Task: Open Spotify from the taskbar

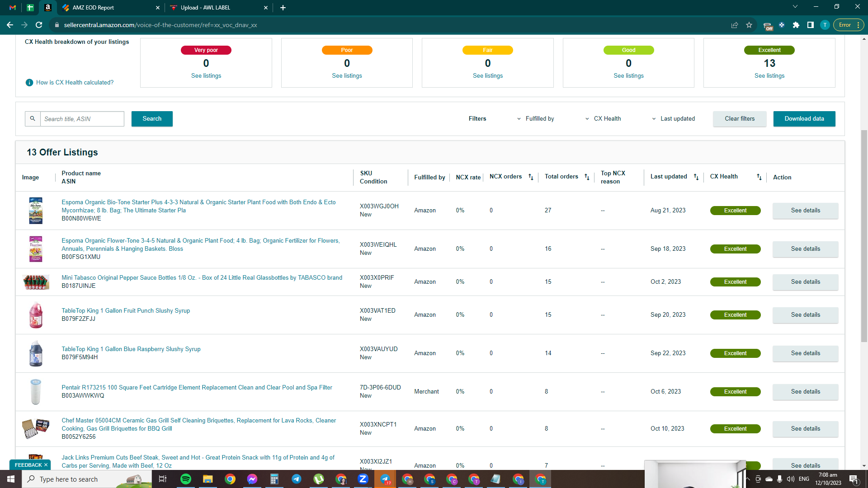Action: click(x=186, y=479)
